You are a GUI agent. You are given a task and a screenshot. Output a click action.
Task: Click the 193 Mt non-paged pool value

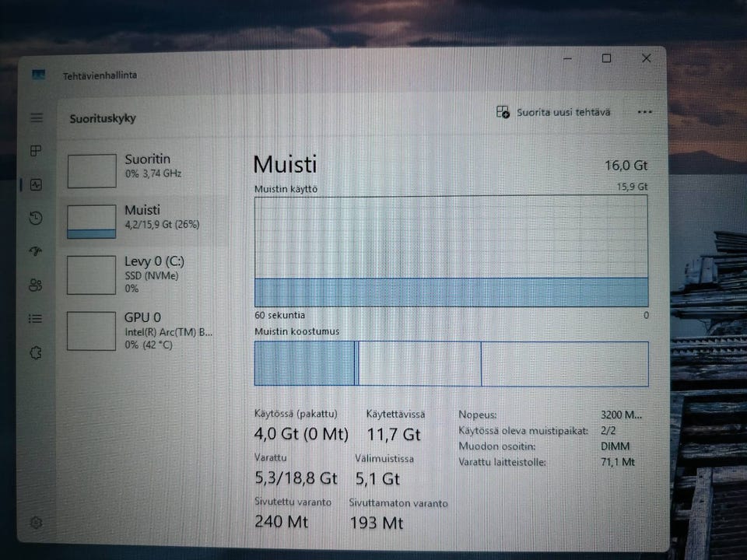pos(377,523)
